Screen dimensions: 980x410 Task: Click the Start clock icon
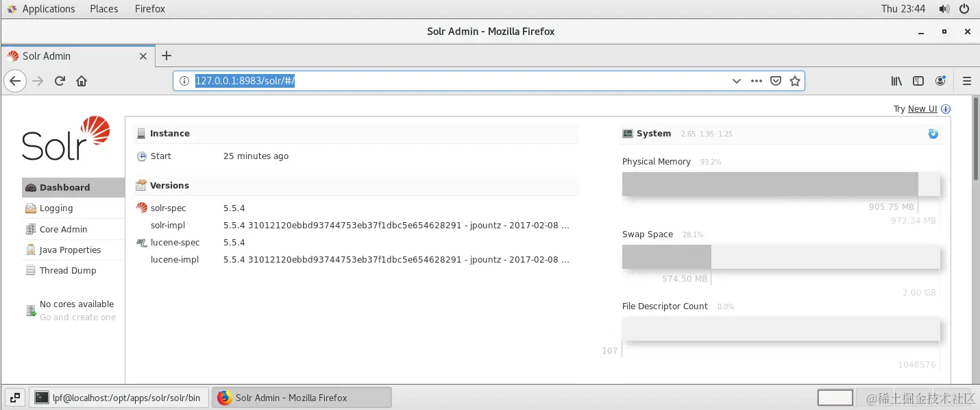click(x=142, y=156)
